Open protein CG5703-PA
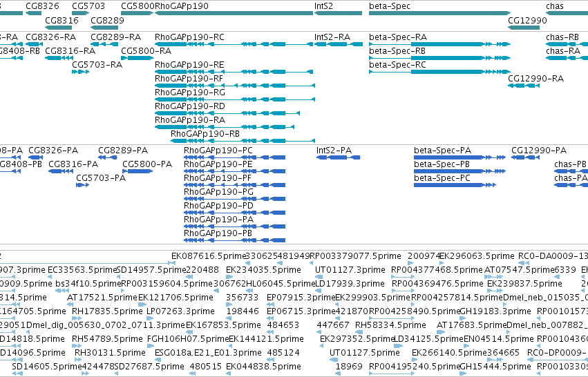 pos(101,178)
